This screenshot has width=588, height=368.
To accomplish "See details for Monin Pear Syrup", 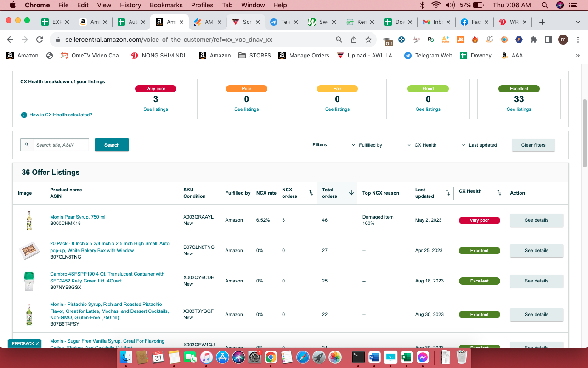I will pyautogui.click(x=537, y=220).
